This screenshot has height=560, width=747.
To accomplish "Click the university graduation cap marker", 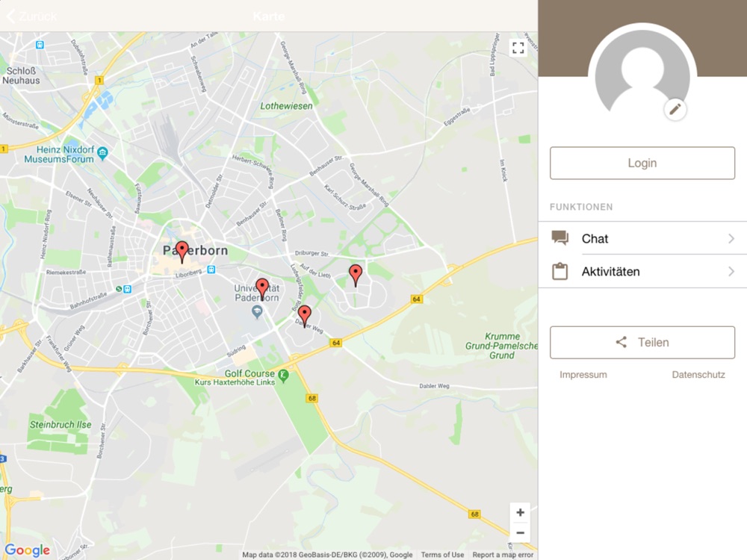I will tap(257, 312).
